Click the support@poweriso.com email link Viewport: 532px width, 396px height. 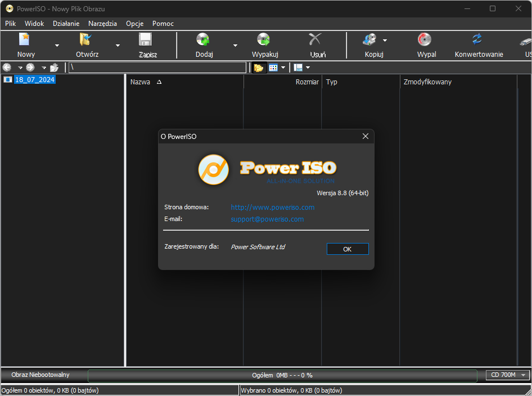[x=267, y=219]
